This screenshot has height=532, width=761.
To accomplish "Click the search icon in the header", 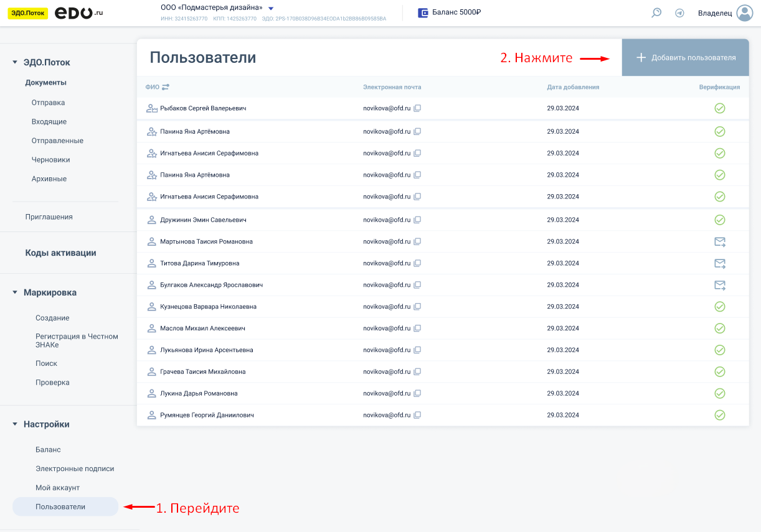I will [656, 12].
